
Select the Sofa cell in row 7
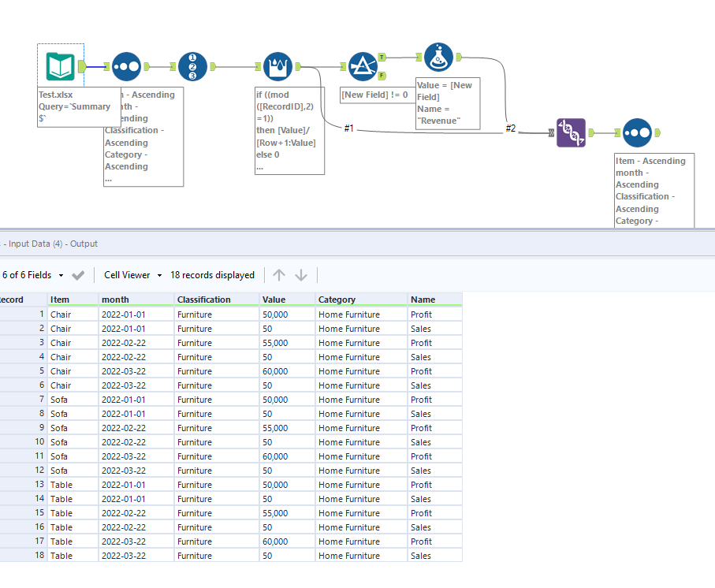click(60, 400)
